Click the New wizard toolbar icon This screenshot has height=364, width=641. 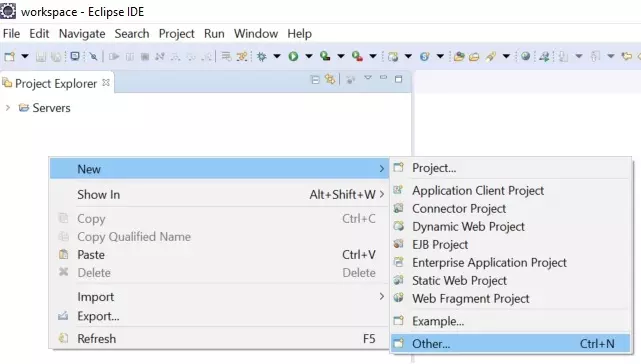click(x=9, y=56)
